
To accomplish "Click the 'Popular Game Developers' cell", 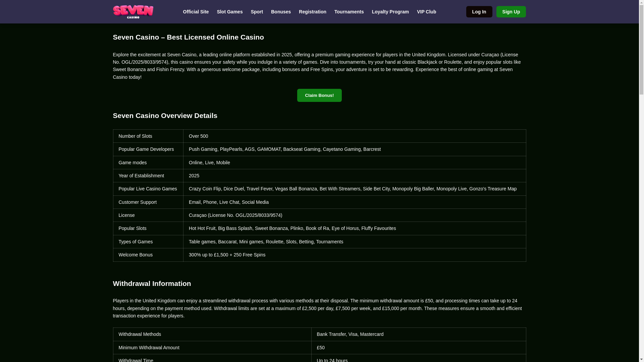I will pyautogui.click(x=148, y=149).
